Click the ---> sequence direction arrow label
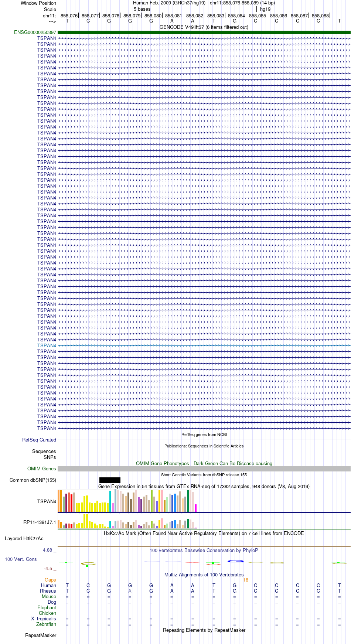This screenshot has height=644, width=351. [x=52, y=21]
